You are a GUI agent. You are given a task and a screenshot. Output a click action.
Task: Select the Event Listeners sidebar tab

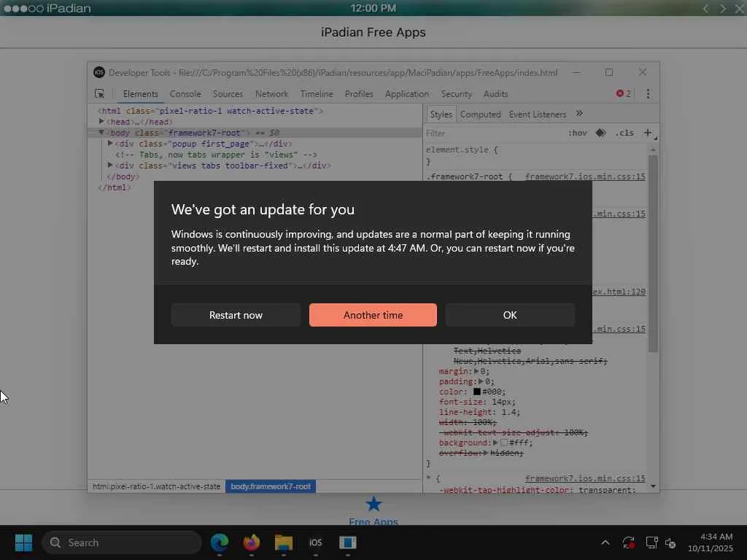538,114
